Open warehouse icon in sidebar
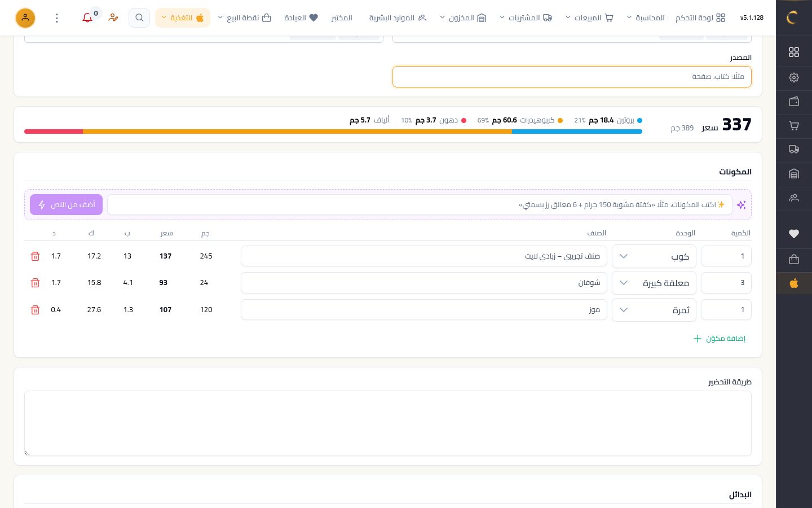Viewport: 812px width, 508px height. pos(794,174)
